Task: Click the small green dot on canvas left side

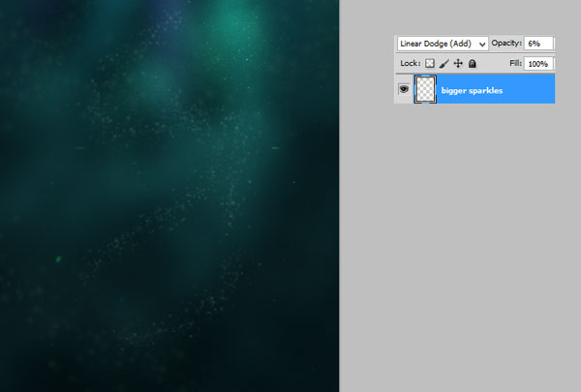Action: (58, 259)
